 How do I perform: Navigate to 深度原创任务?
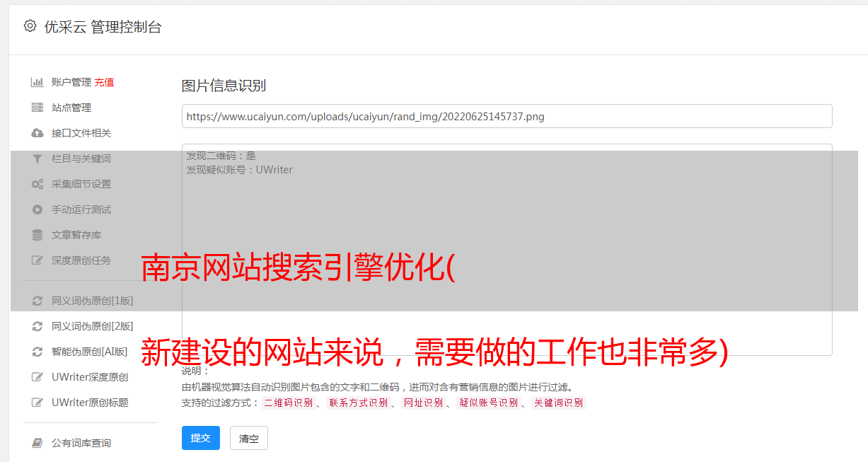[x=81, y=260]
